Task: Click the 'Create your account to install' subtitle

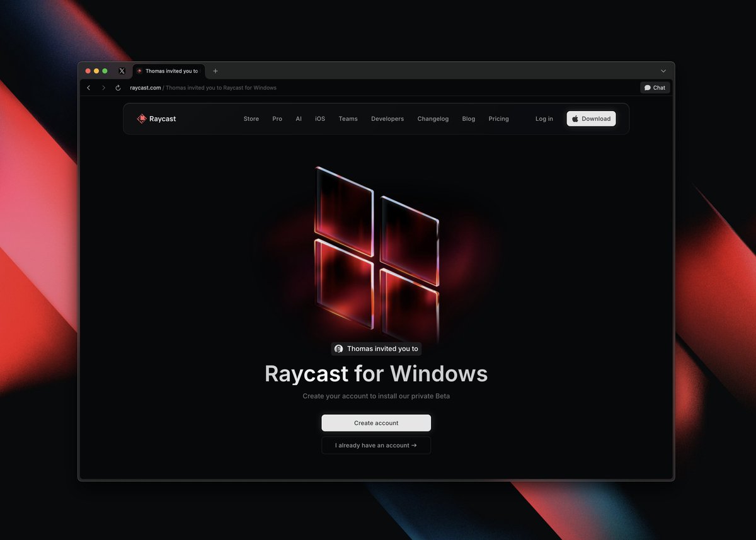Action: (x=376, y=396)
